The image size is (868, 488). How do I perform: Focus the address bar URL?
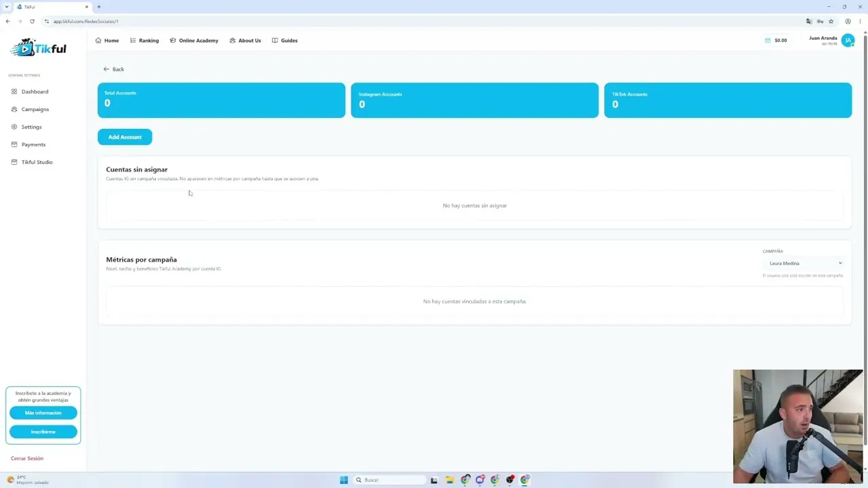(86, 21)
